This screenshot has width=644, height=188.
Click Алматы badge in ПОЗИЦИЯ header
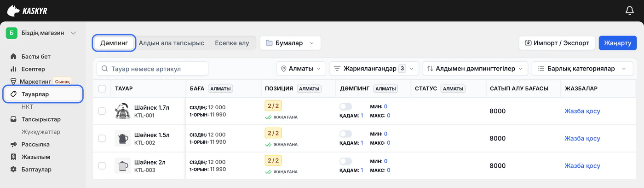(309, 88)
